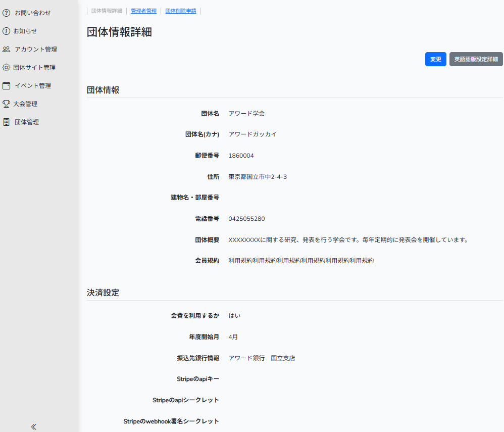The image size is (504, 432).
Task: Open アカウント管理 text in the sidebar
Action: point(36,49)
